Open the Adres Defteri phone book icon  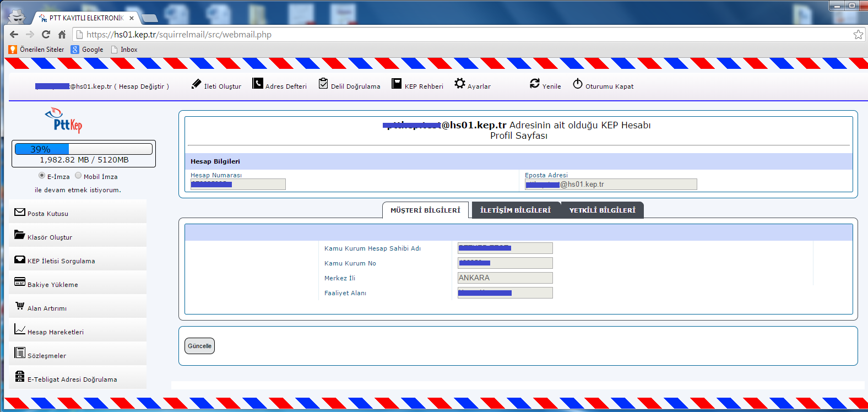[x=258, y=83]
